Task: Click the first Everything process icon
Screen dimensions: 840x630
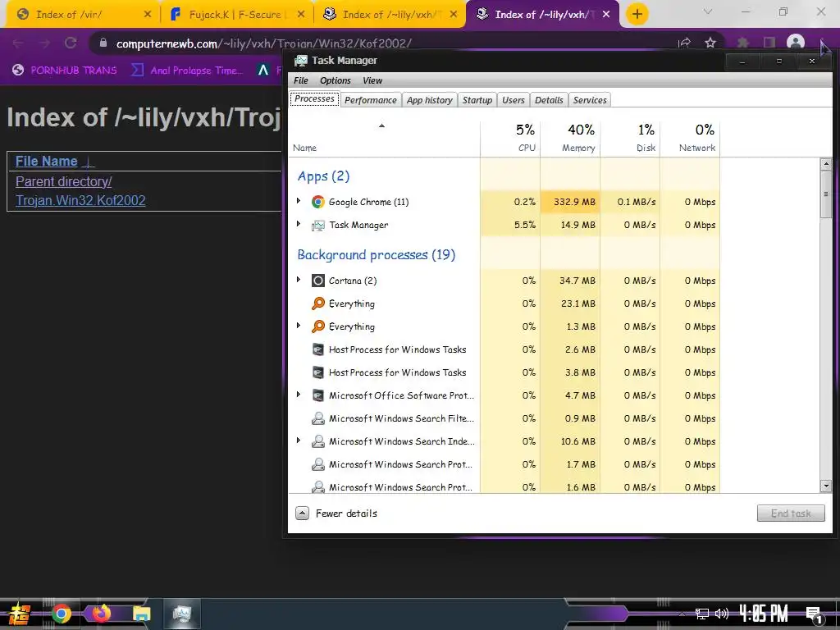Action: coord(317,304)
